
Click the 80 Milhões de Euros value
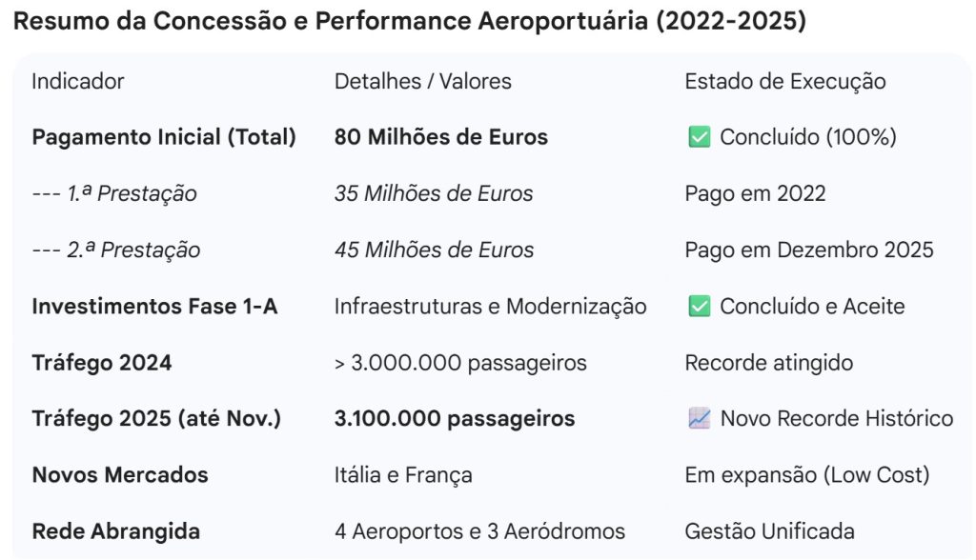click(x=440, y=137)
